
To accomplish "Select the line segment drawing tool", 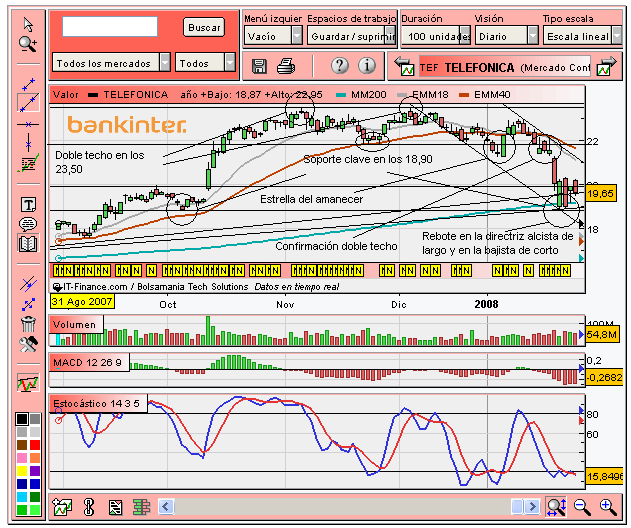I will 28,84.
